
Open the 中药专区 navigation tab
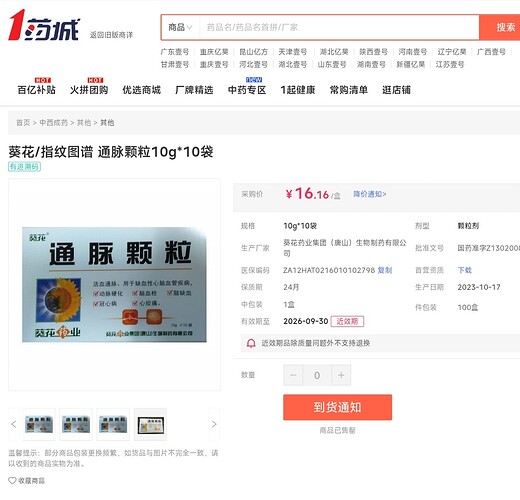247,90
